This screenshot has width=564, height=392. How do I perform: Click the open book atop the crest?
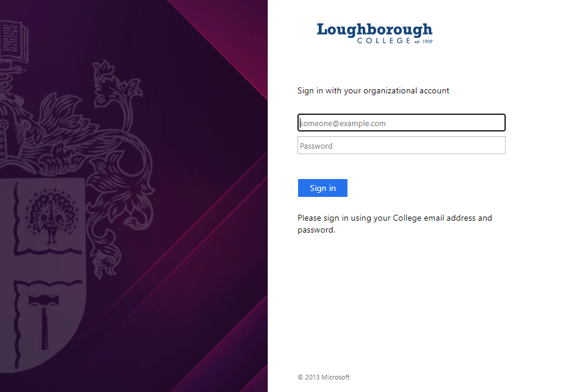14,42
